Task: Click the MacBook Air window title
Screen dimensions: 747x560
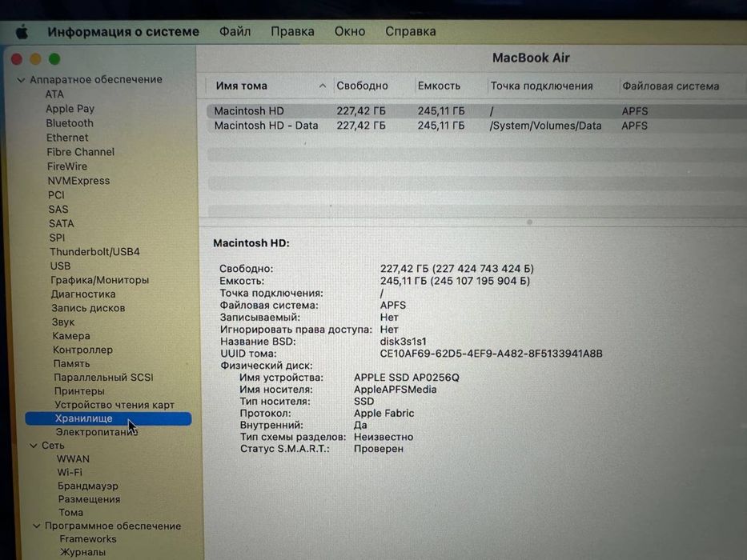Action: [531, 58]
